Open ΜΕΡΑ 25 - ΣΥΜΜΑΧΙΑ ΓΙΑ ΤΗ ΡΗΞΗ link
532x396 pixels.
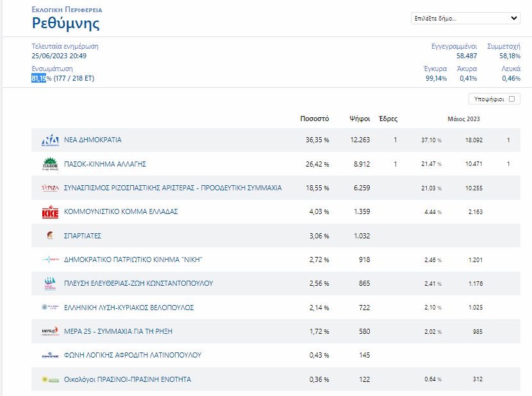coord(118,331)
